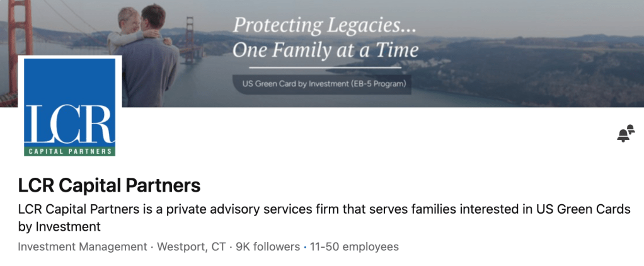This screenshot has width=644, height=266.
Task: Click the 'by Investment' description line
Action: pyautogui.click(x=59, y=226)
